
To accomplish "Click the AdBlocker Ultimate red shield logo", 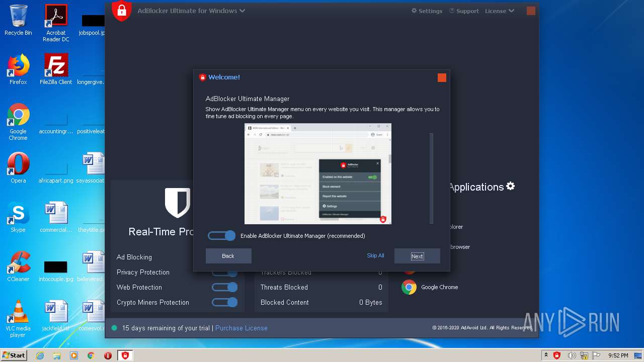I will pos(121,10).
